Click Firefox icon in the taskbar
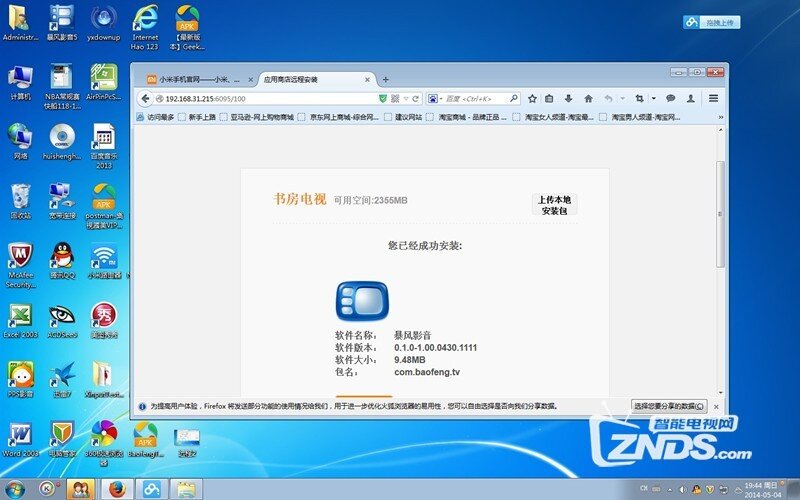 click(x=117, y=489)
